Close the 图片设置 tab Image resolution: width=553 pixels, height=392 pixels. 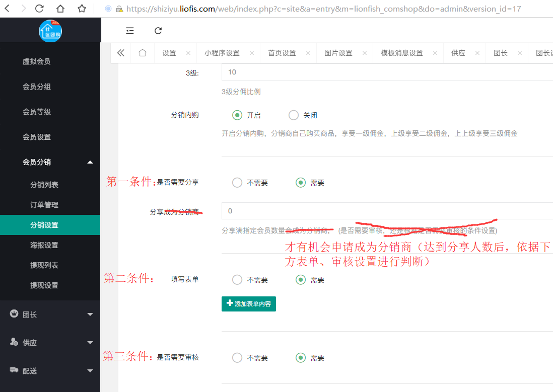(x=365, y=53)
